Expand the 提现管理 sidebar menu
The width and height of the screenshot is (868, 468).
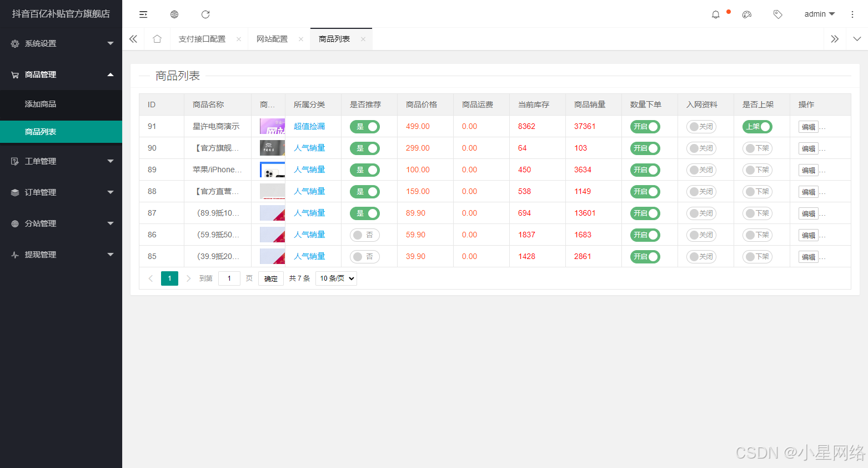[61, 255]
